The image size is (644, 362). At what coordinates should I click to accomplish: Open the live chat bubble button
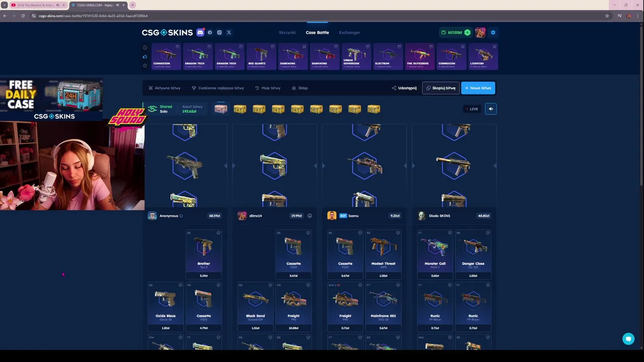628,339
